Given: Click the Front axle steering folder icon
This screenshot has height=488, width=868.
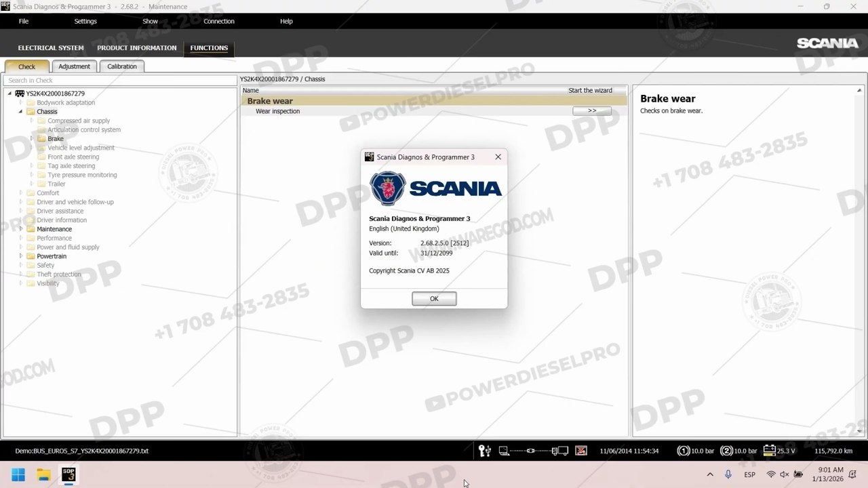Looking at the screenshot, I should pos(41,157).
